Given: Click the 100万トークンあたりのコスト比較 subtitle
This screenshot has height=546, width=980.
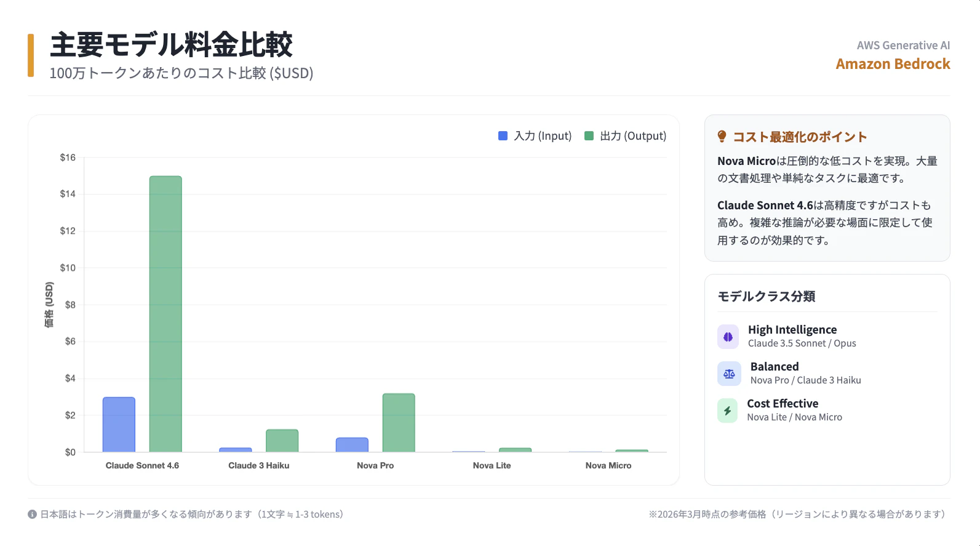Looking at the screenshot, I should tap(181, 73).
